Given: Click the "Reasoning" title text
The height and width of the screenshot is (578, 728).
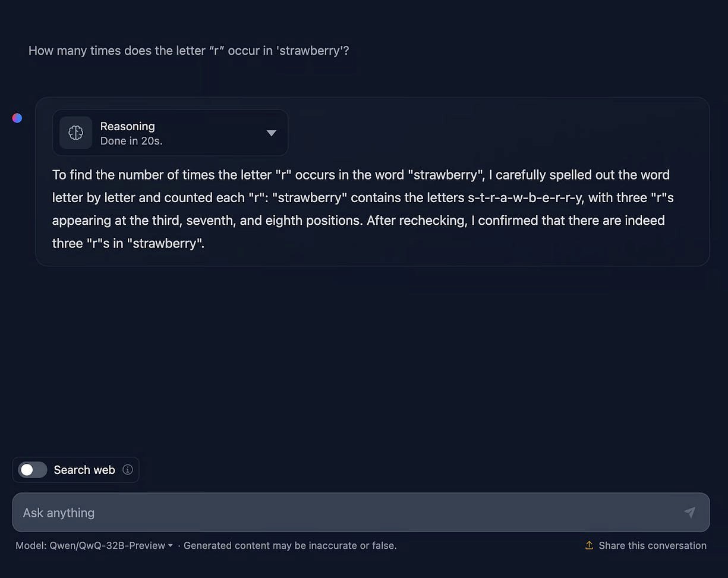Looking at the screenshot, I should click(127, 126).
